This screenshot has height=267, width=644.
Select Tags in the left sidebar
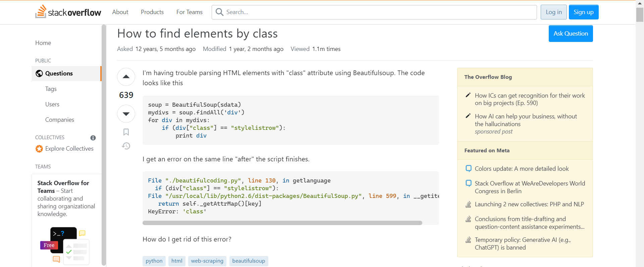tap(51, 89)
